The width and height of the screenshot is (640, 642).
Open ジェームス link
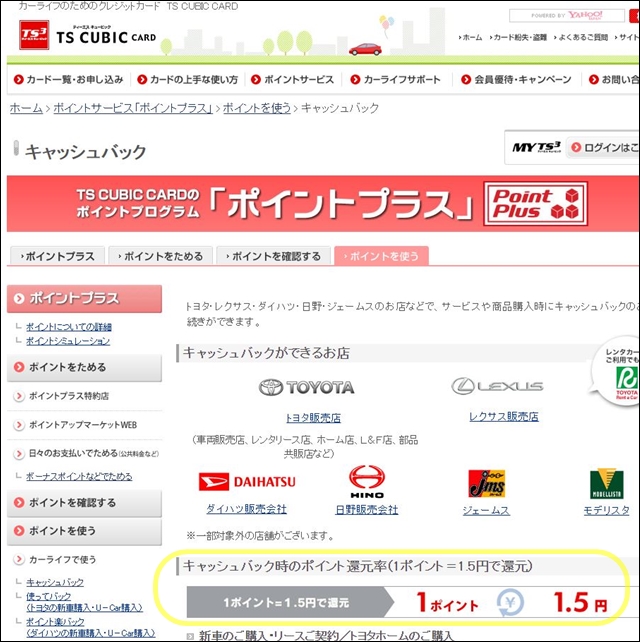click(x=486, y=510)
